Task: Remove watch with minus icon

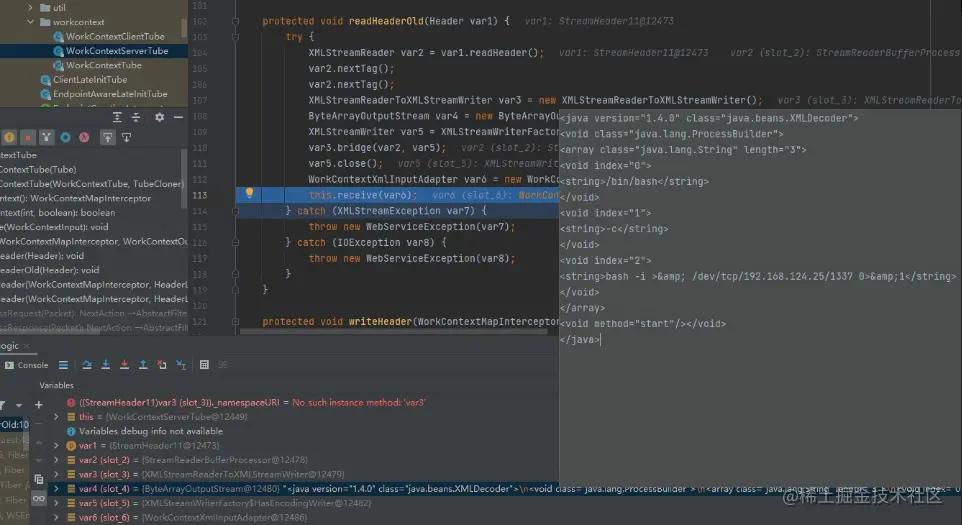Action: point(39,423)
